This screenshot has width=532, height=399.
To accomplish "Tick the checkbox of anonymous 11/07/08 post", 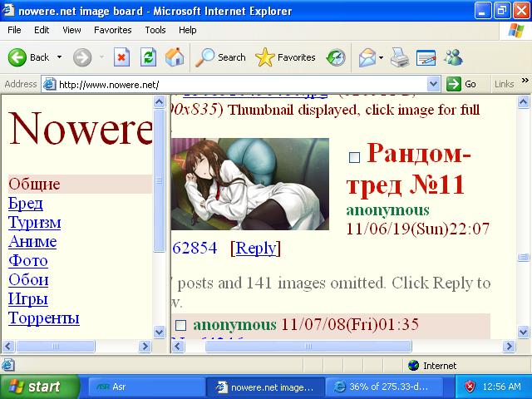I will pyautogui.click(x=181, y=325).
